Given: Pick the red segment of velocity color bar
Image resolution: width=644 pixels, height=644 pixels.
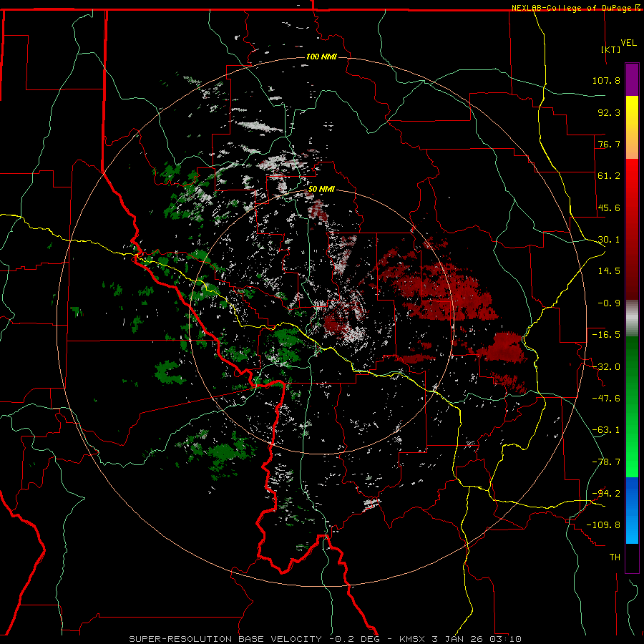Looking at the screenshot, I should click(632, 229).
